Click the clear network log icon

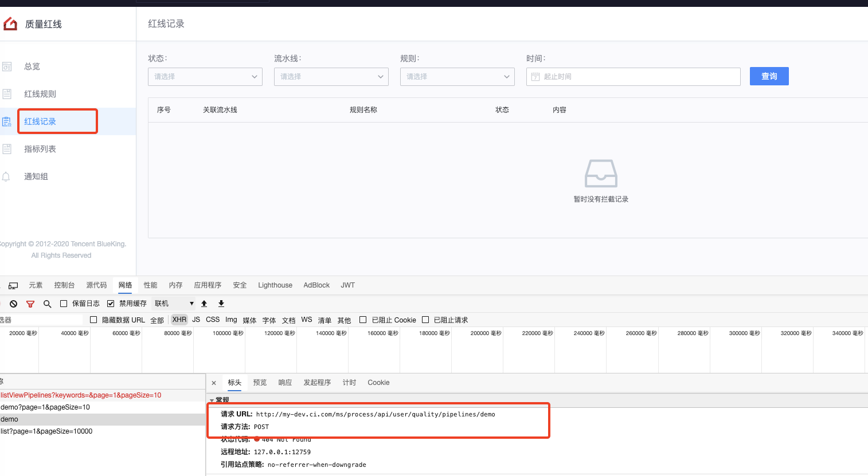[13, 304]
